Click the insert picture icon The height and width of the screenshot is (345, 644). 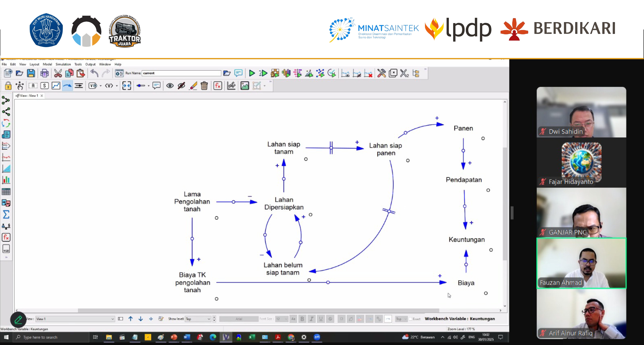[x=245, y=86]
